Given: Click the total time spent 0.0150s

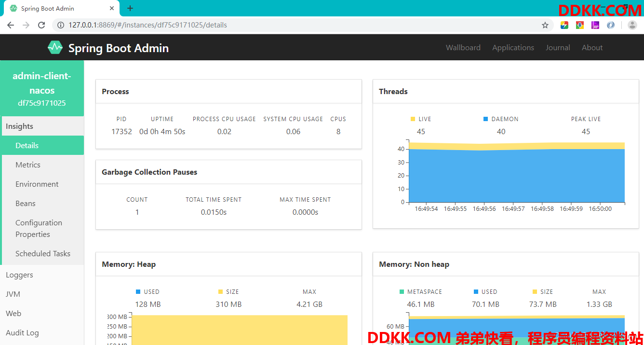Looking at the screenshot, I should [x=214, y=212].
